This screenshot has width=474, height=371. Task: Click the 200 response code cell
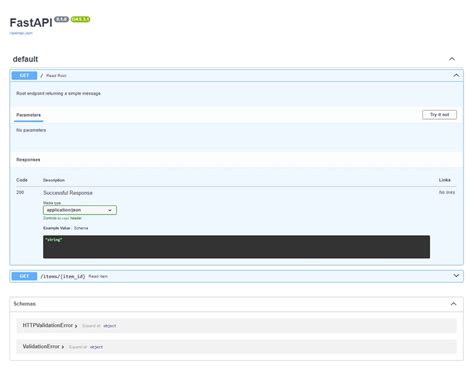(x=20, y=192)
